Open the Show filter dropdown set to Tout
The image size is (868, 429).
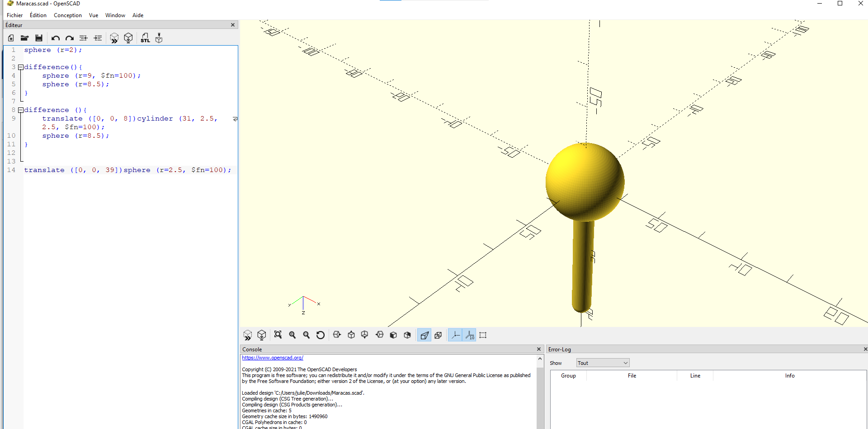click(603, 363)
